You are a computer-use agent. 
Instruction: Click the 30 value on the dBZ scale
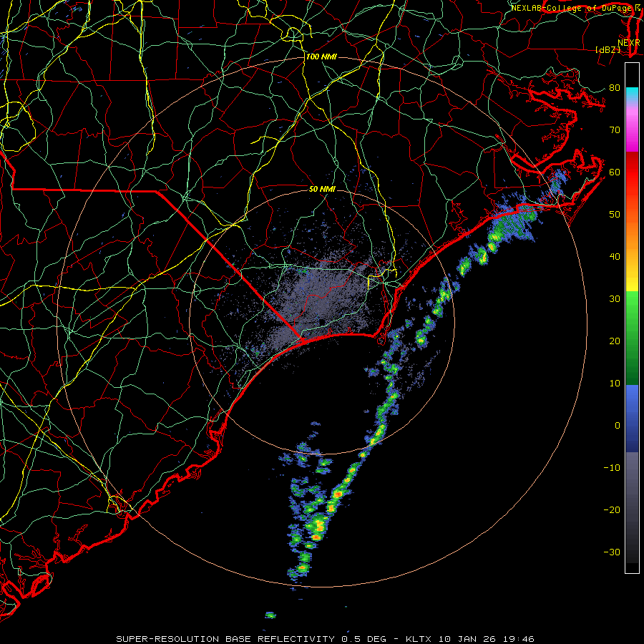pos(615,299)
